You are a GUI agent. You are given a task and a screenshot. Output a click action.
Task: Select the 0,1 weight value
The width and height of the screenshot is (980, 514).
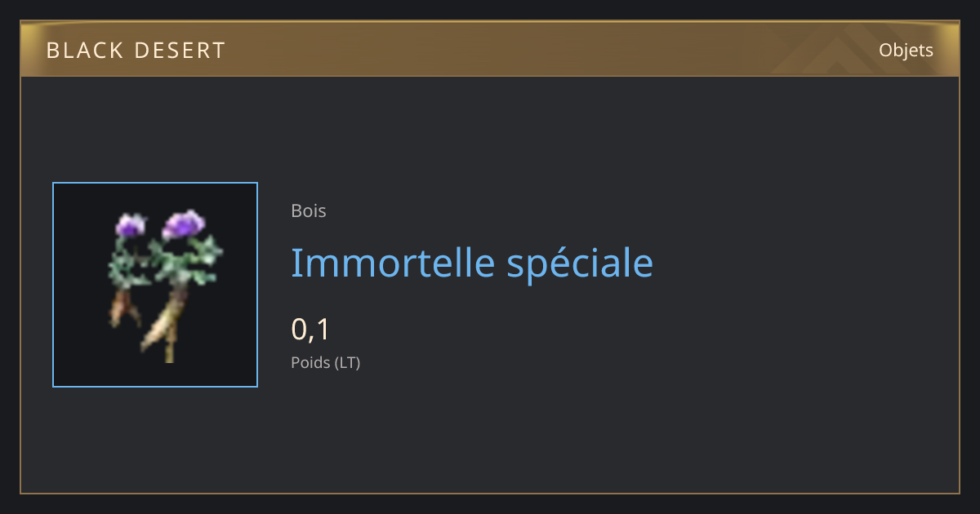pos(310,330)
